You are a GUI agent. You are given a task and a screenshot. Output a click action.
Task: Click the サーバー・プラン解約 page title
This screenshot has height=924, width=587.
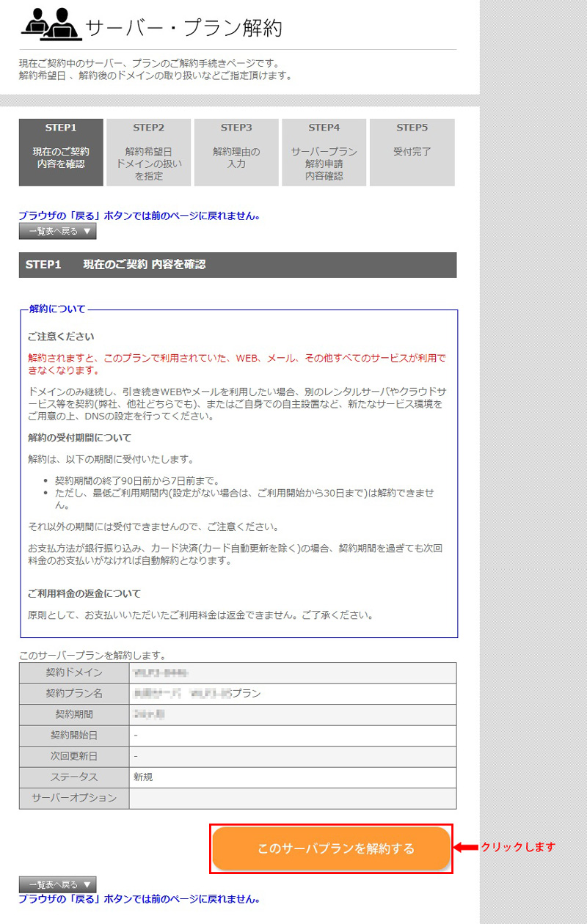click(x=183, y=28)
